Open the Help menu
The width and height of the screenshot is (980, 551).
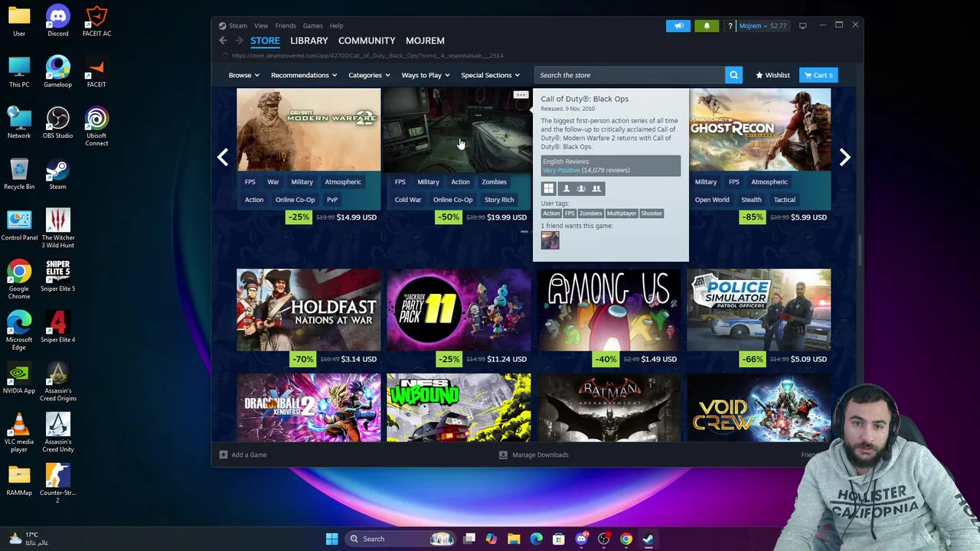pos(336,26)
